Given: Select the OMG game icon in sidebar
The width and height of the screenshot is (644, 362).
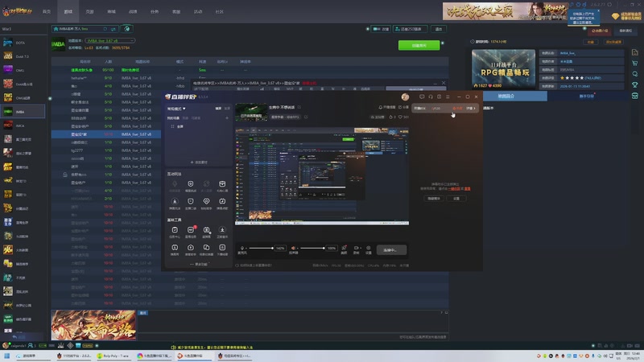Looking at the screenshot, I should (8, 70).
